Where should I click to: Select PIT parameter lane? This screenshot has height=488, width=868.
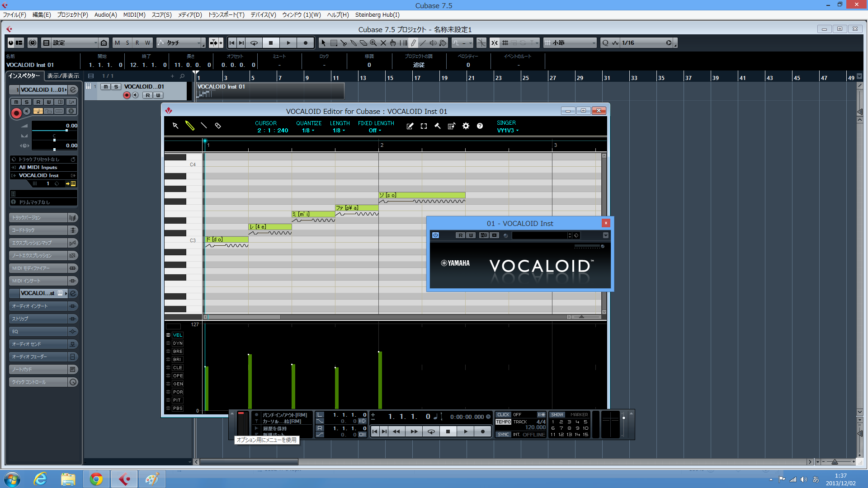pos(177,400)
